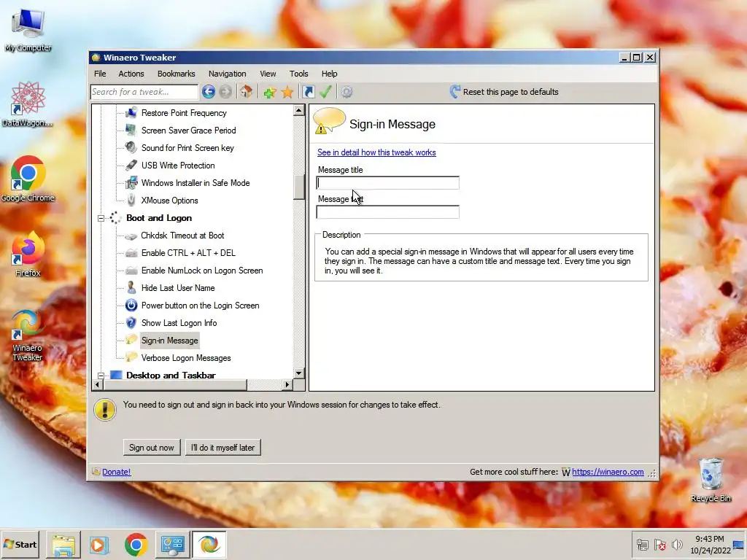Open the File menu
747x560 pixels.
tap(100, 74)
